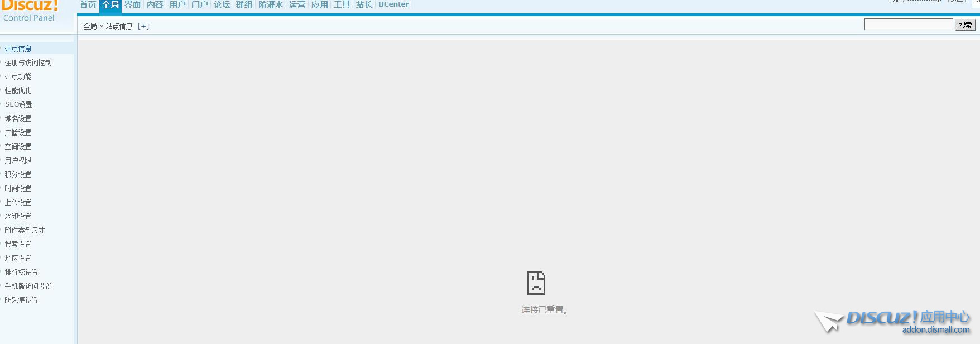
Task: Select SEO设置 from the sidebar
Action: [x=18, y=104]
